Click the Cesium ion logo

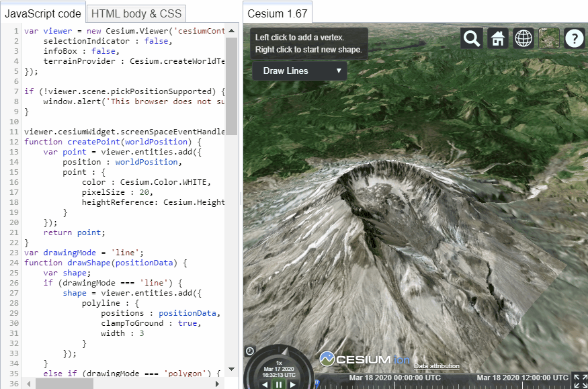364,359
